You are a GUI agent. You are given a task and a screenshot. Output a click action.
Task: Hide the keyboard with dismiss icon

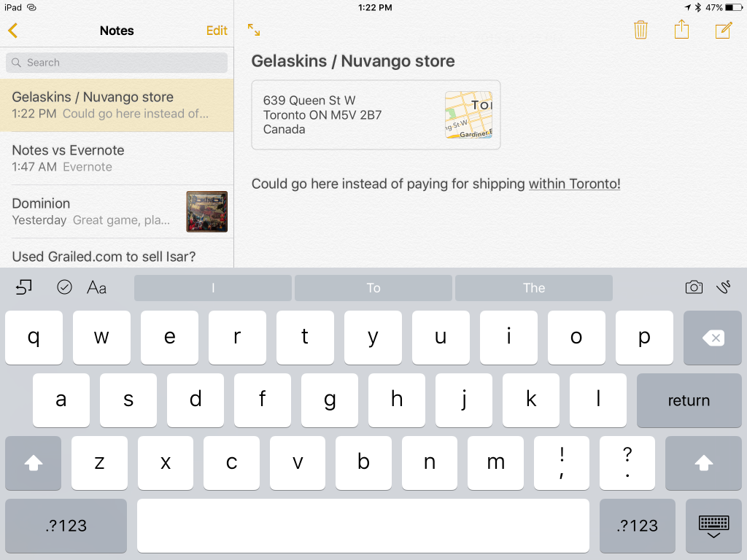click(x=713, y=526)
